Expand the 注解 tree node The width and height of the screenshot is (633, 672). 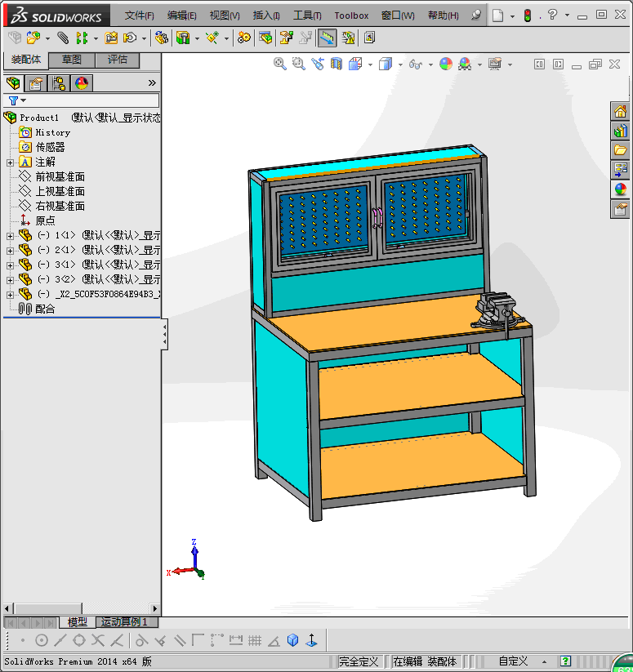10,162
